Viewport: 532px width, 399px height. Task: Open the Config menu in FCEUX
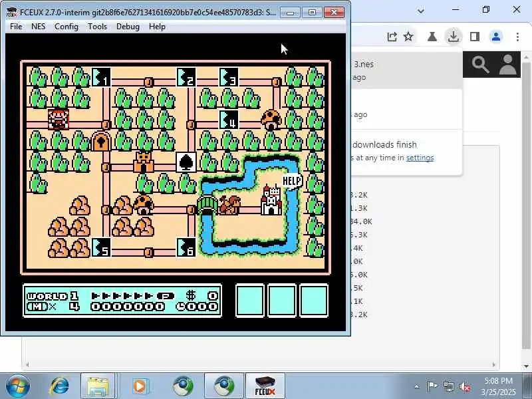(x=66, y=27)
